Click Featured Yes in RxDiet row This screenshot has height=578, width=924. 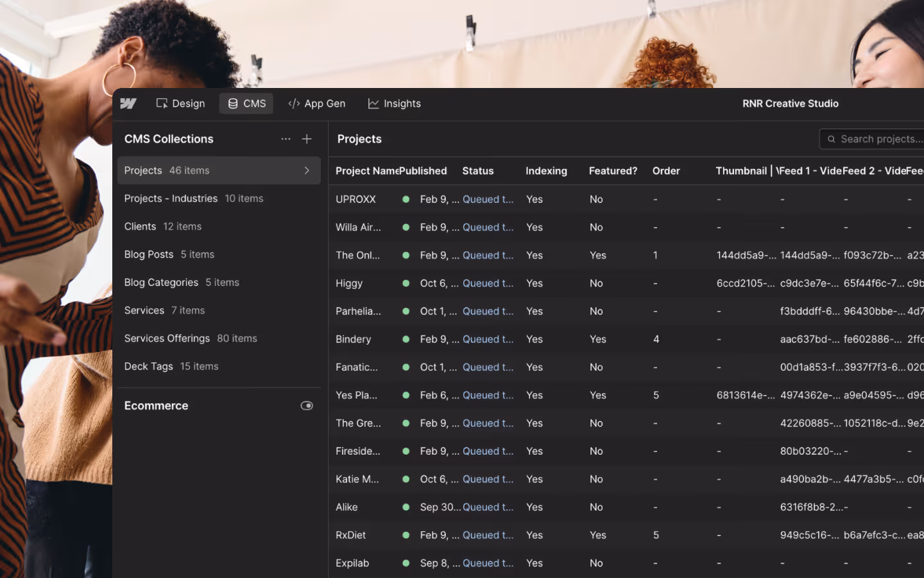598,535
